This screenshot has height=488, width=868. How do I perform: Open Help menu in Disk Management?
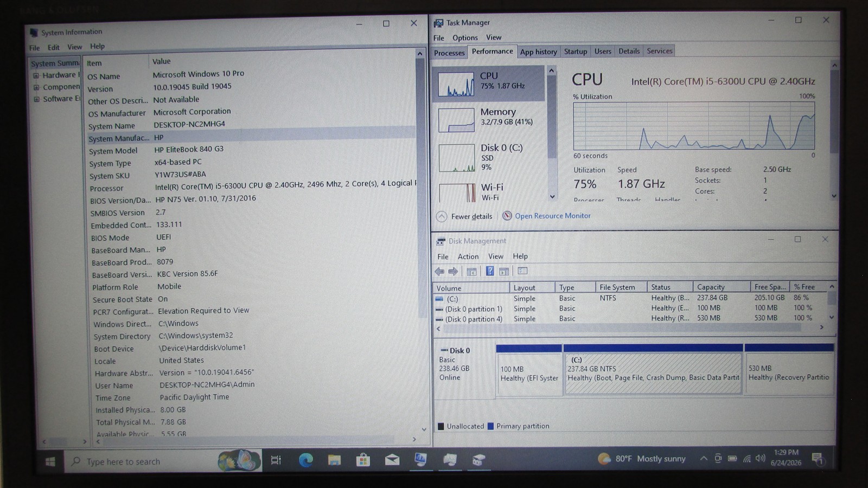(520, 256)
